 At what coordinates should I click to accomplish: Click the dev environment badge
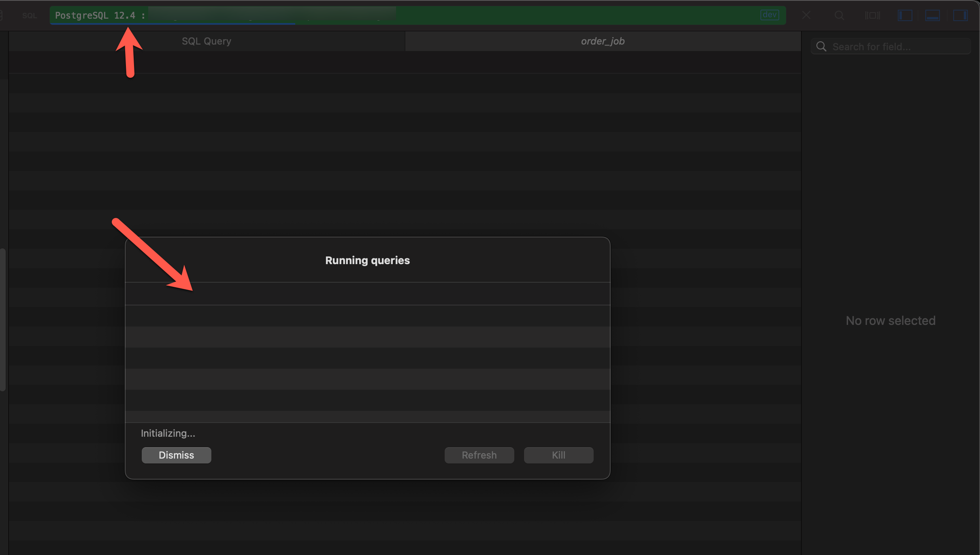[x=770, y=15]
